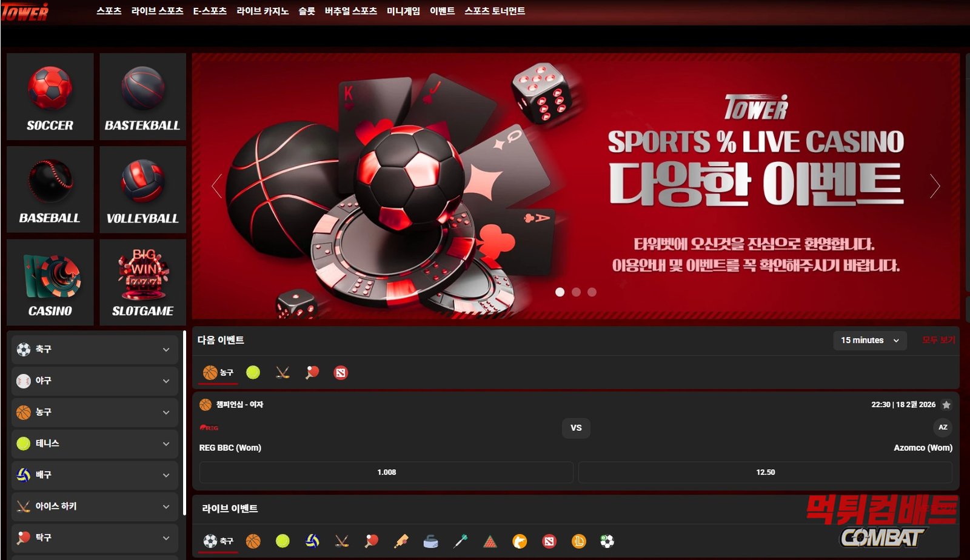Open the SLOTGAME tile
970x560 pixels.
point(142,282)
